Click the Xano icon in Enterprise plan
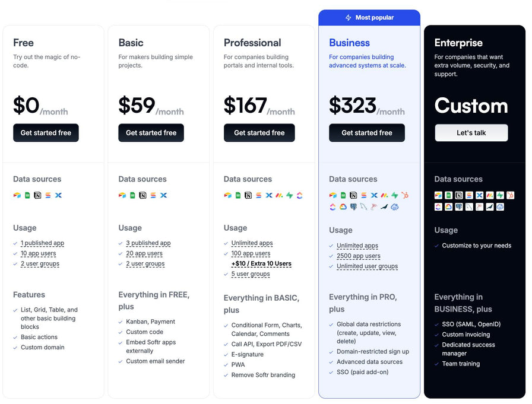 click(x=479, y=195)
